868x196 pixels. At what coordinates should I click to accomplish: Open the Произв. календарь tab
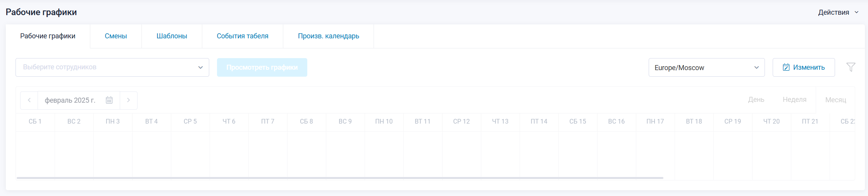click(328, 36)
